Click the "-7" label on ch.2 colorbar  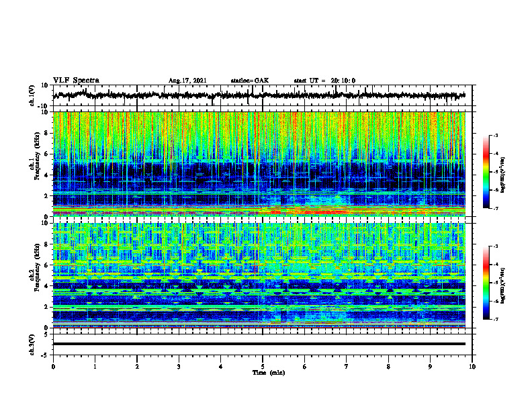(x=495, y=320)
